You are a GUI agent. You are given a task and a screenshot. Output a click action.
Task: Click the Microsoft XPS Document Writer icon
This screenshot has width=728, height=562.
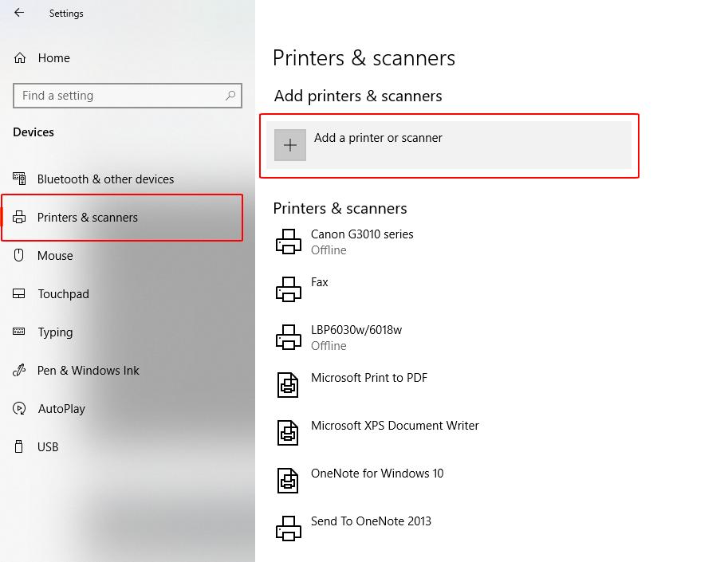coord(288,433)
